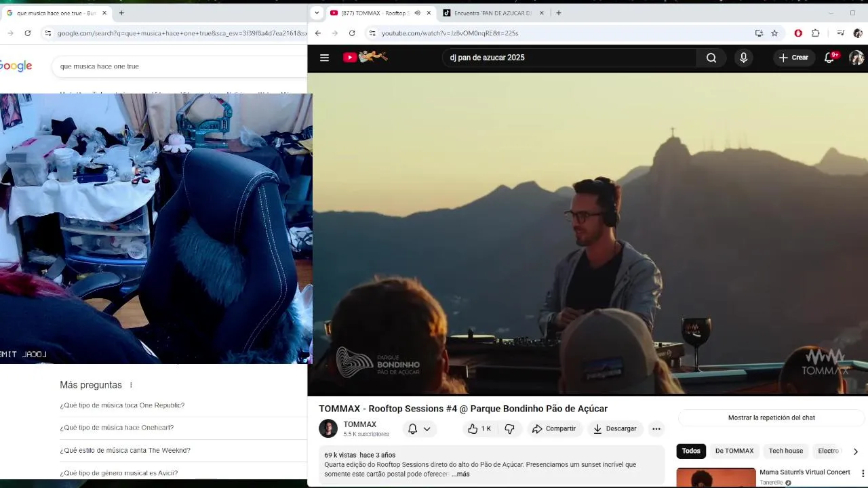868x488 pixels.
Task: Open the more actions menu beside Descargar
Action: pos(656,428)
